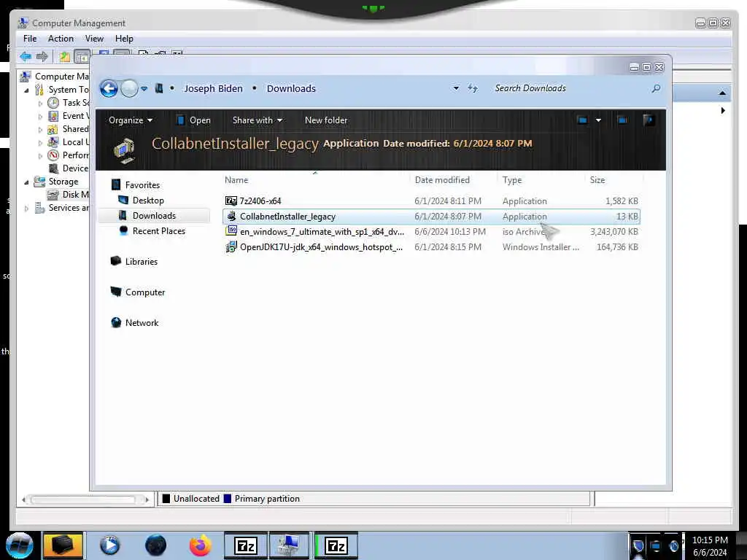Collapse the Storage tree node
This screenshot has width=747, height=560.
27,182
